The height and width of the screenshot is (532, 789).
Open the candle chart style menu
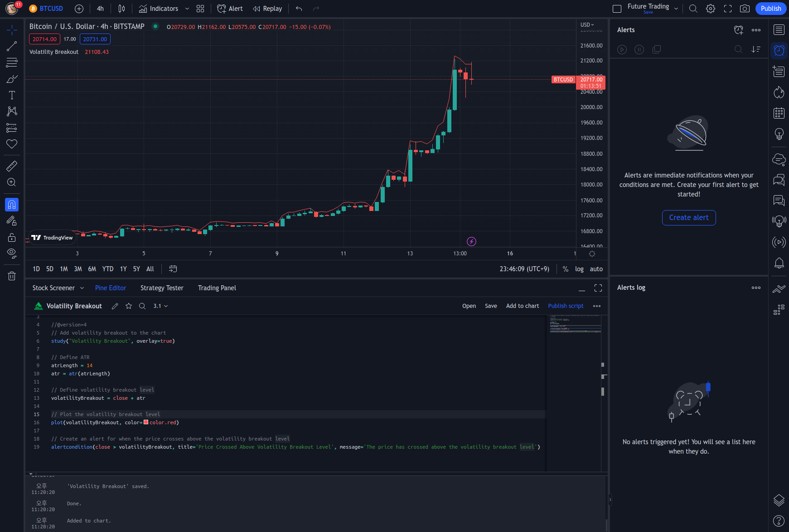pyautogui.click(x=121, y=9)
